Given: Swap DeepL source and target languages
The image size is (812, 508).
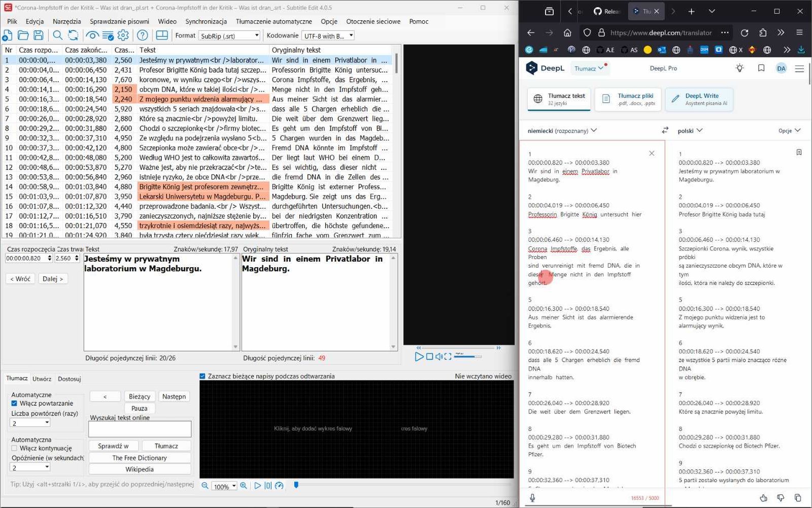Looking at the screenshot, I should (665, 130).
